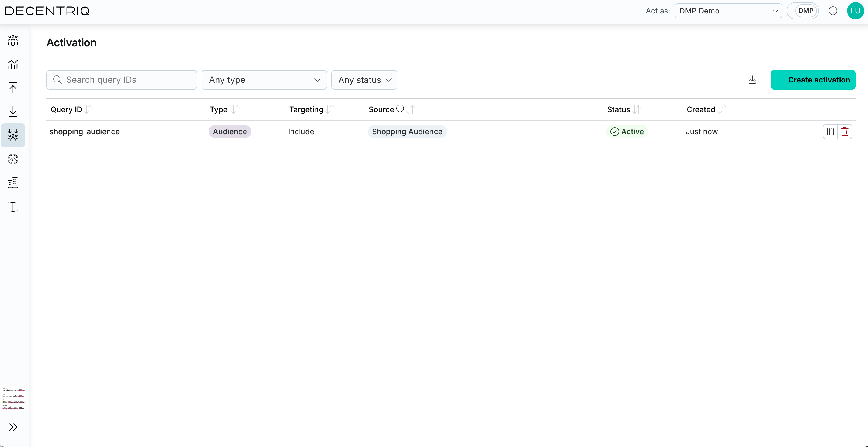Open the help question mark icon
This screenshot has width=868, height=447.
(833, 11)
